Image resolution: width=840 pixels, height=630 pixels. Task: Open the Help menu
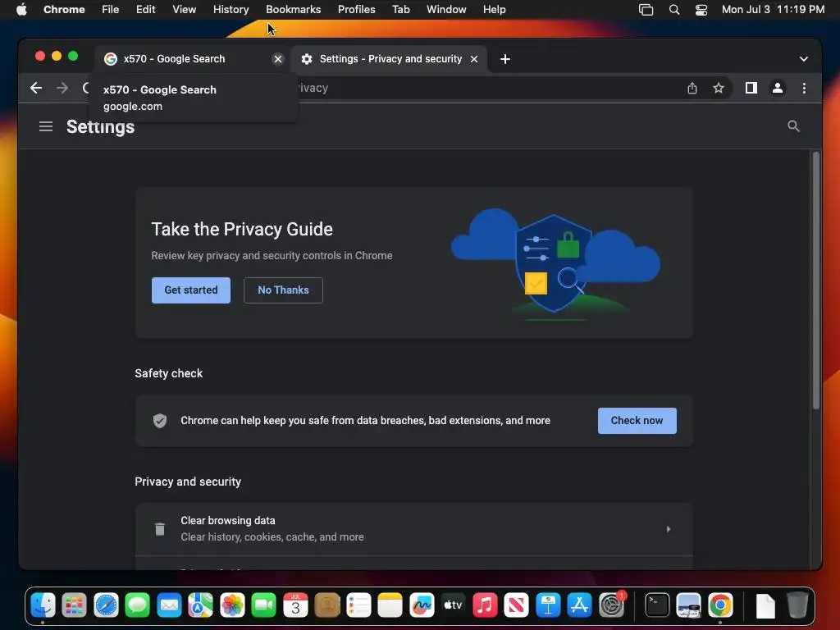(x=494, y=10)
